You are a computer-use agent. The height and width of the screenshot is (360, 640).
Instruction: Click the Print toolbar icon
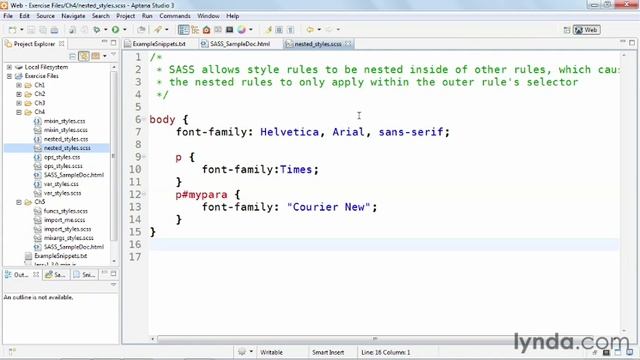pos(54,30)
